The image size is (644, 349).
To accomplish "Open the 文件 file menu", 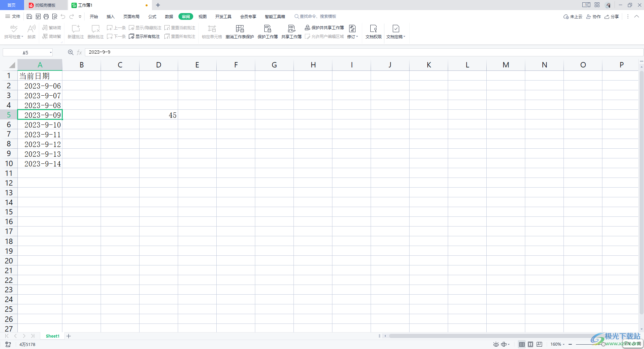I will pyautogui.click(x=13, y=16).
